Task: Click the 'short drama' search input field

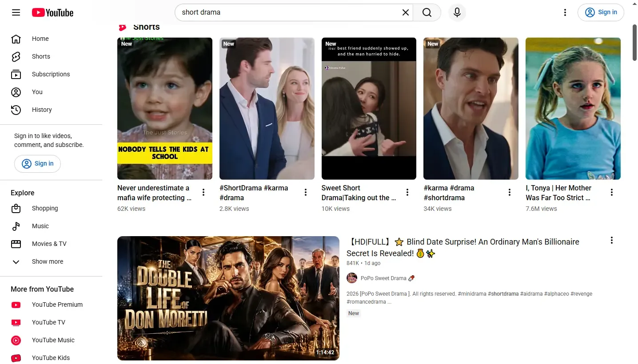Action: pos(290,12)
